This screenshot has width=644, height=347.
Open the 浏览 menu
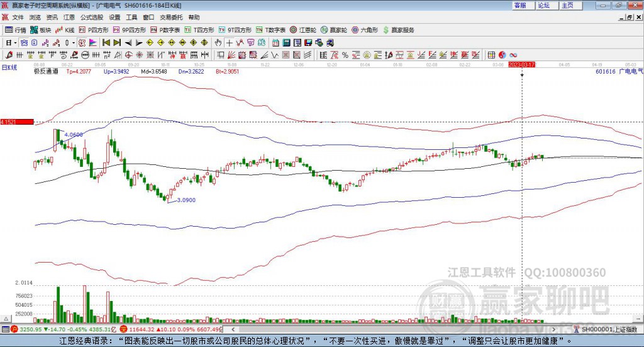tap(35, 17)
